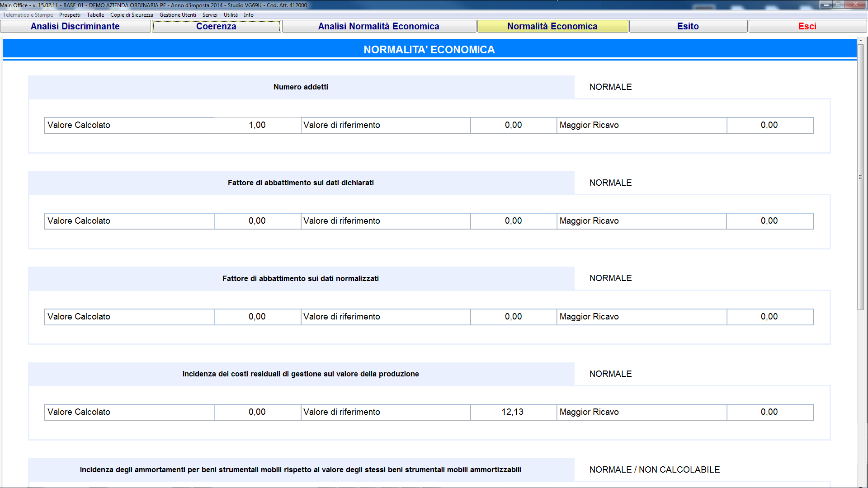
Task: Select costi residuali Maggior Ricavo value
Action: coord(770,412)
